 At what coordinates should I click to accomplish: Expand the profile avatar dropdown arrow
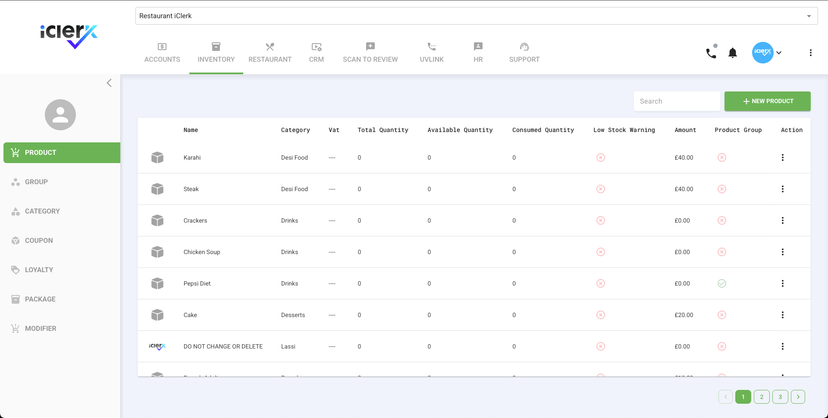click(780, 53)
